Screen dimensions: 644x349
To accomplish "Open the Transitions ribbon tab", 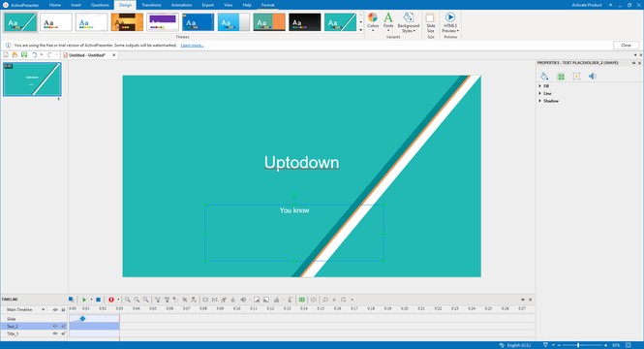I will click(x=151, y=5).
